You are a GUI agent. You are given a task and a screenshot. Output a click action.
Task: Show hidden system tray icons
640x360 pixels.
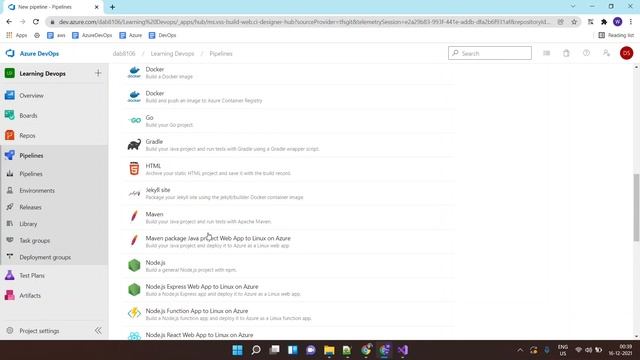[520, 350]
